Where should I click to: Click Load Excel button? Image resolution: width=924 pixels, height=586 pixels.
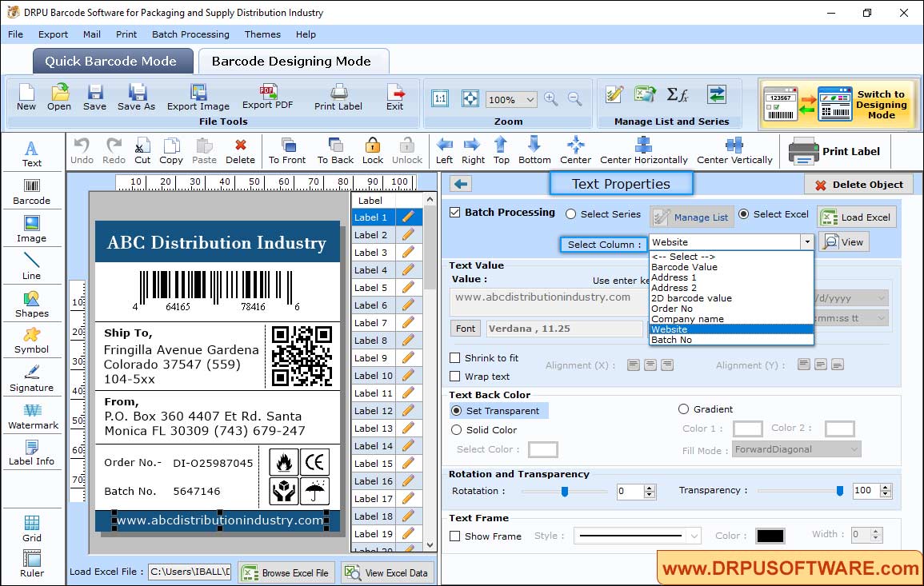click(x=857, y=217)
